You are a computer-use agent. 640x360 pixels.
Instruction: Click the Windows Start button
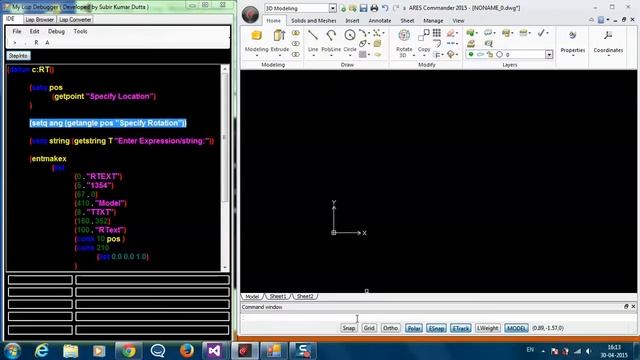[x=12, y=351]
